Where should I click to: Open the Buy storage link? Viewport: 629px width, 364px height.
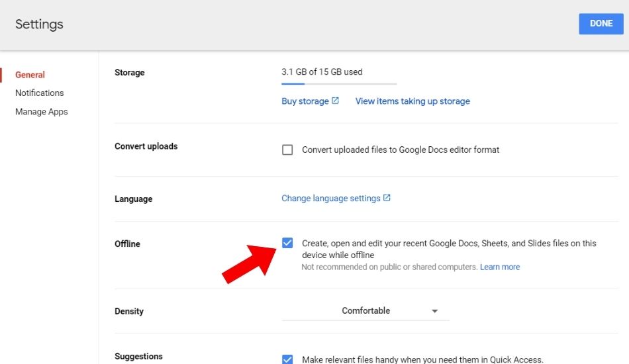click(x=305, y=101)
